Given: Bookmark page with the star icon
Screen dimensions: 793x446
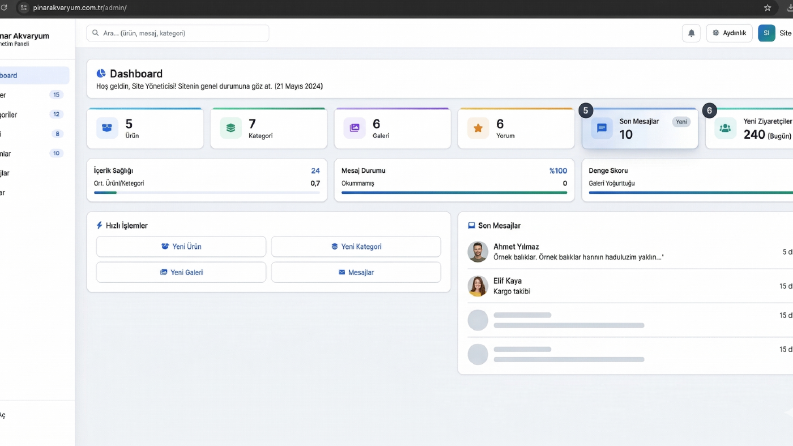Looking at the screenshot, I should 767,8.
